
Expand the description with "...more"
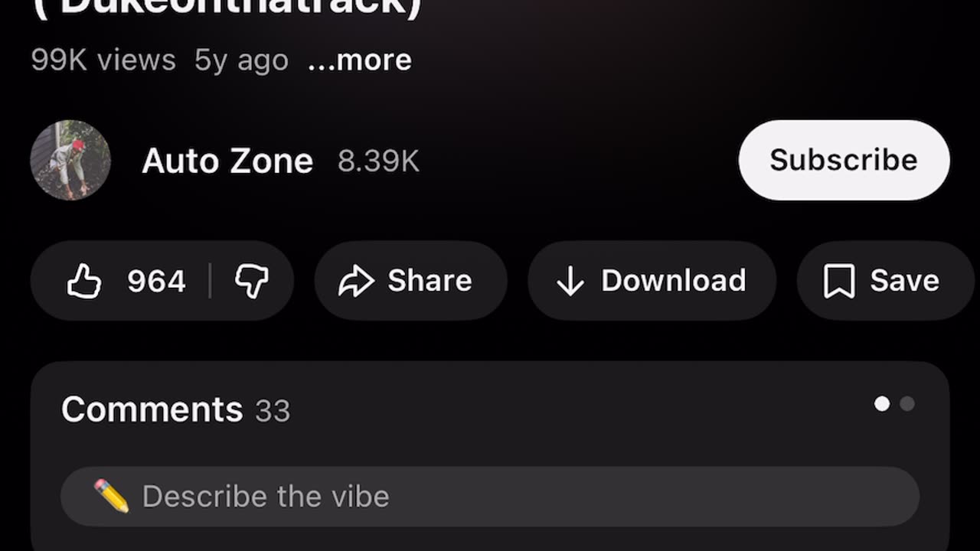(x=360, y=60)
